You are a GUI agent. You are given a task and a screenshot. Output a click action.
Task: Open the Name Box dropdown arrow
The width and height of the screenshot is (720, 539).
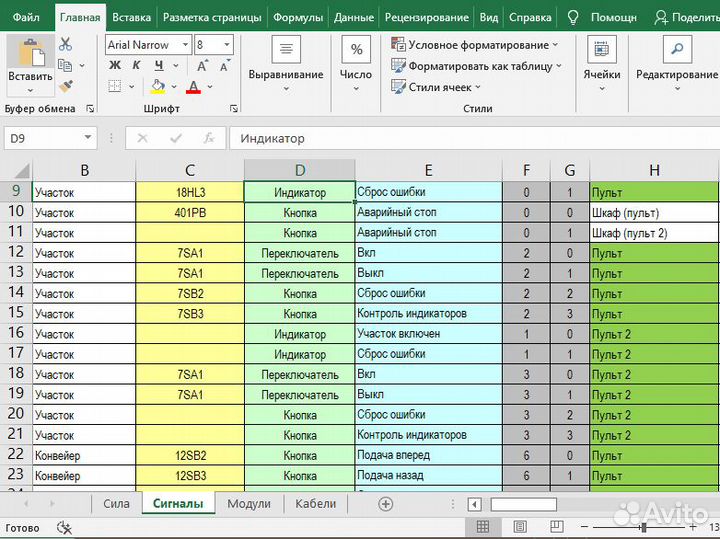point(88,138)
